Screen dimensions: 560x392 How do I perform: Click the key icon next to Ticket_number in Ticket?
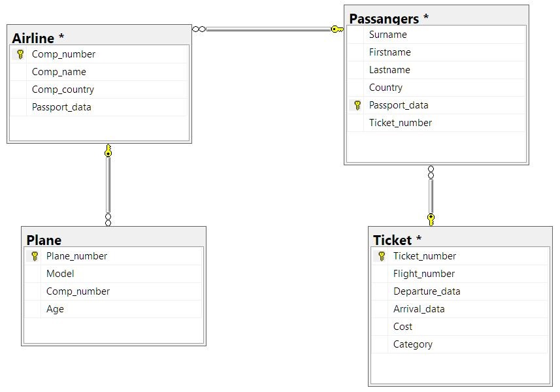click(x=382, y=256)
